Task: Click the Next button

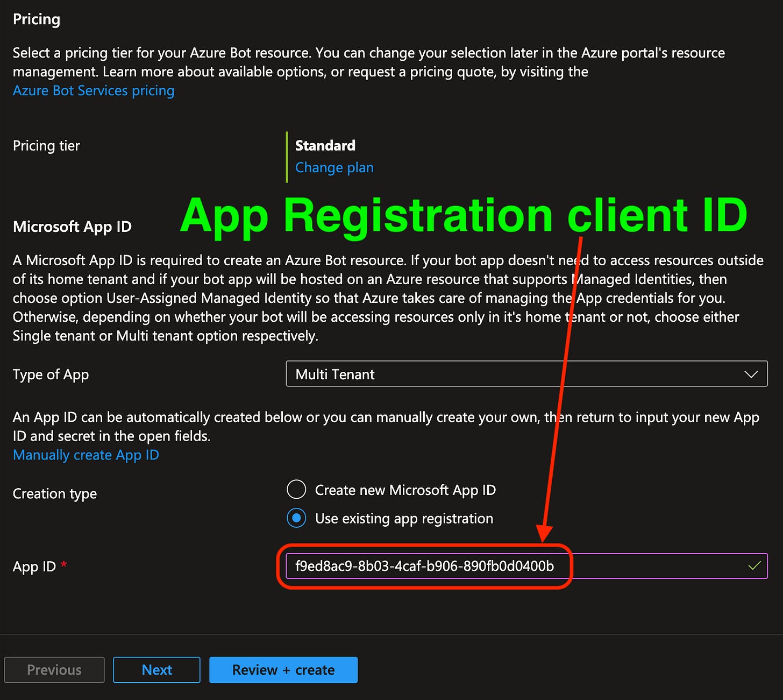Action: pos(156,670)
